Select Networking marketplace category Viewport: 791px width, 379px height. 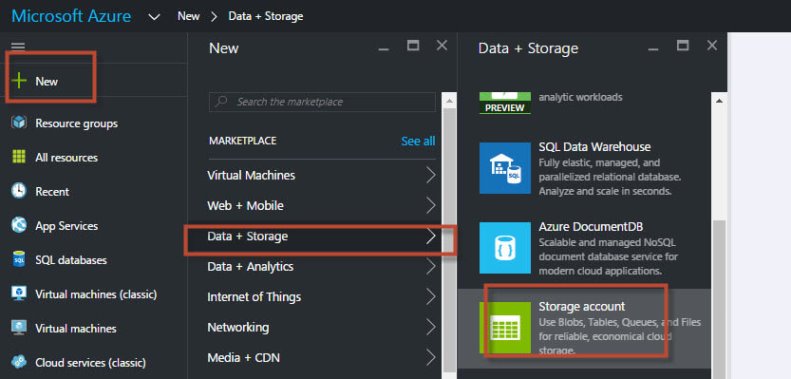(x=238, y=327)
